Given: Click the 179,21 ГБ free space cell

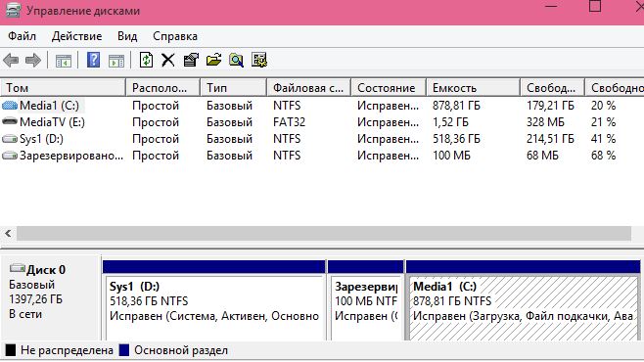Looking at the screenshot, I should click(x=550, y=106).
